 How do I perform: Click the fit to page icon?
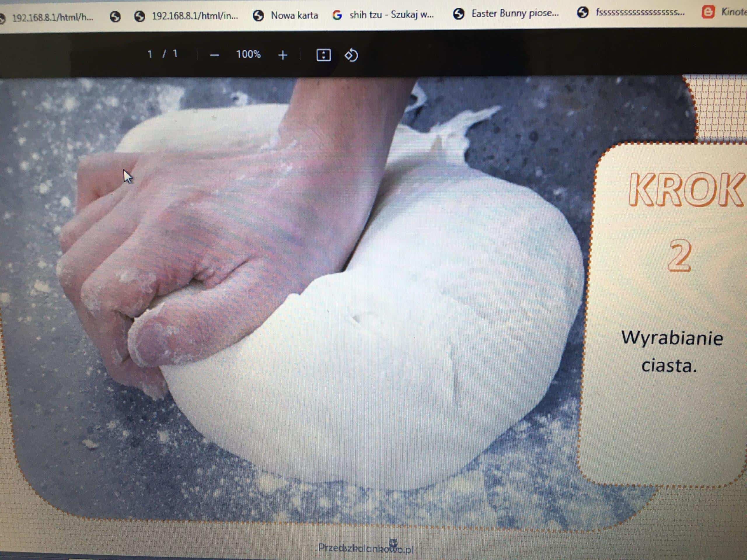coord(323,55)
